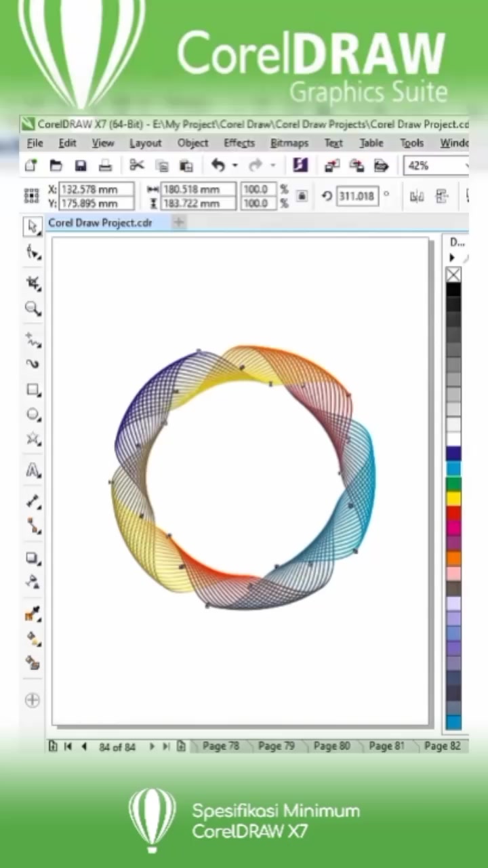Screen dimensions: 488x868
Task: Open the color palette flyout arrow
Action: point(452,258)
